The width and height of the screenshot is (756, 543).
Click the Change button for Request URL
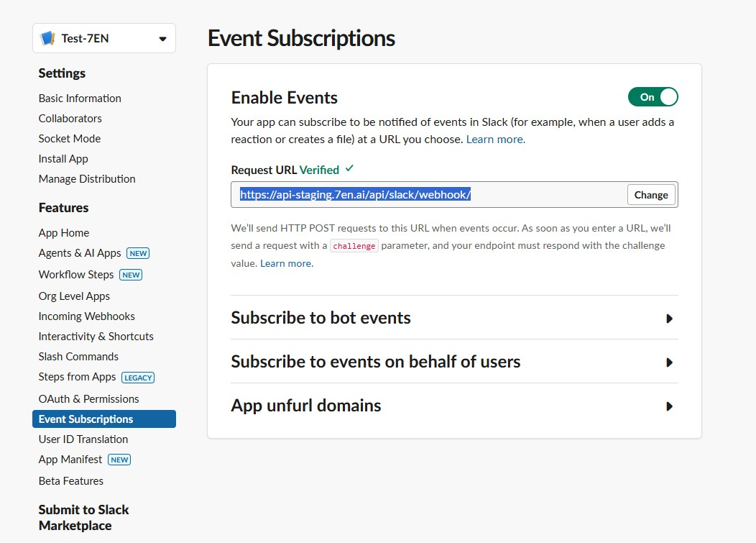651,195
